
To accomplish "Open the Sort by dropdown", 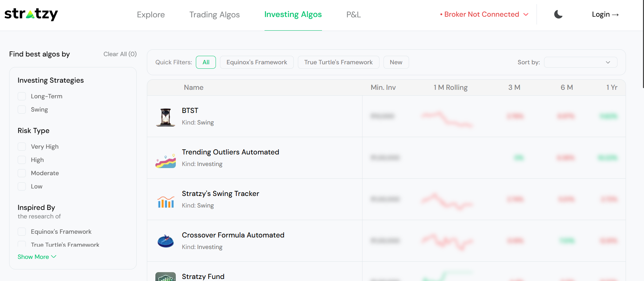I will (x=580, y=62).
